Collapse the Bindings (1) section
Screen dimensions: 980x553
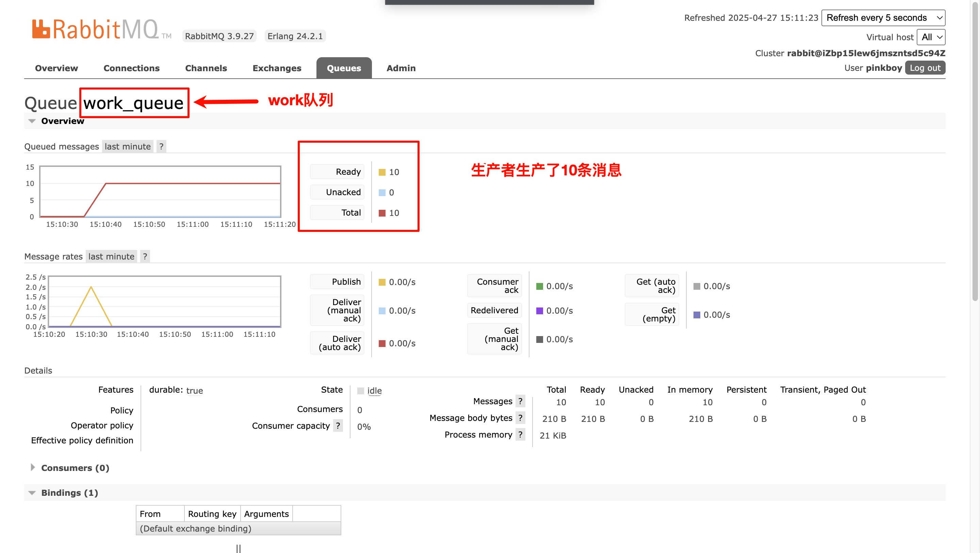(69, 493)
